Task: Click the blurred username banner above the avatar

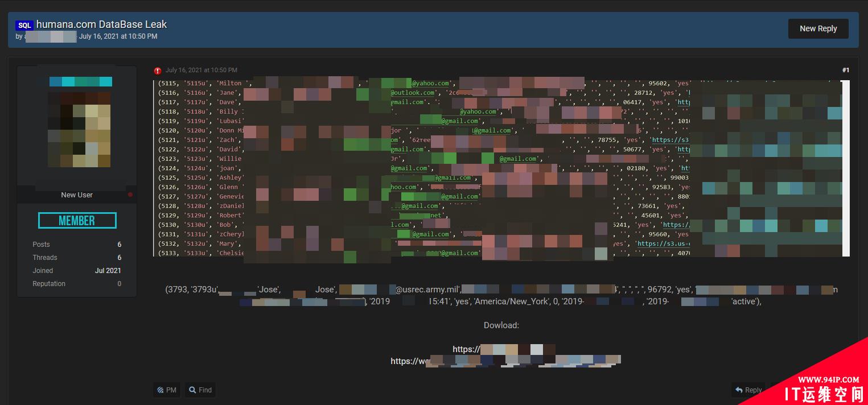Action: click(x=80, y=81)
